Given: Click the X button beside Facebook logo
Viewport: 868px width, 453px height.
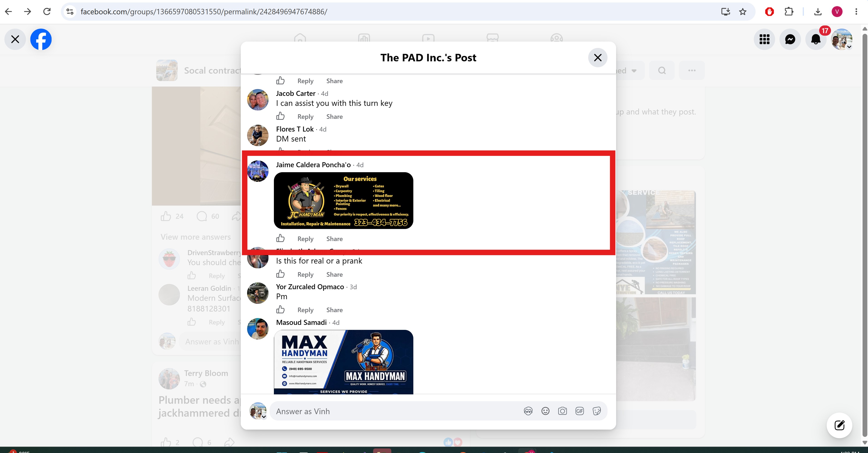Looking at the screenshot, I should tap(15, 39).
